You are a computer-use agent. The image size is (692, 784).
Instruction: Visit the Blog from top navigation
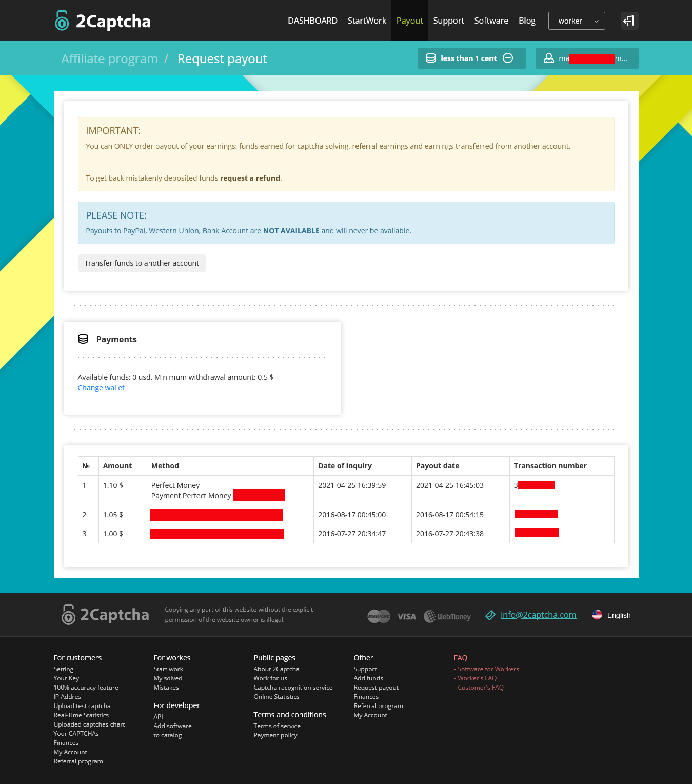(527, 21)
